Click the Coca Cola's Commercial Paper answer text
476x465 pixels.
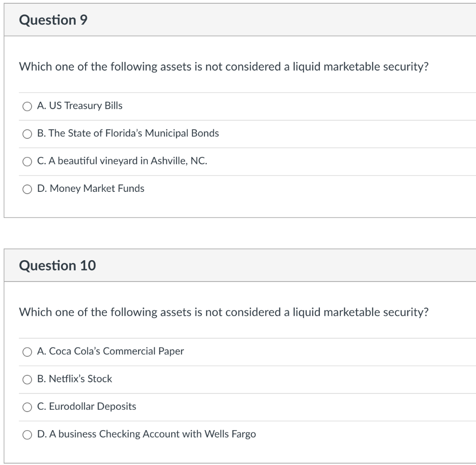pos(110,352)
